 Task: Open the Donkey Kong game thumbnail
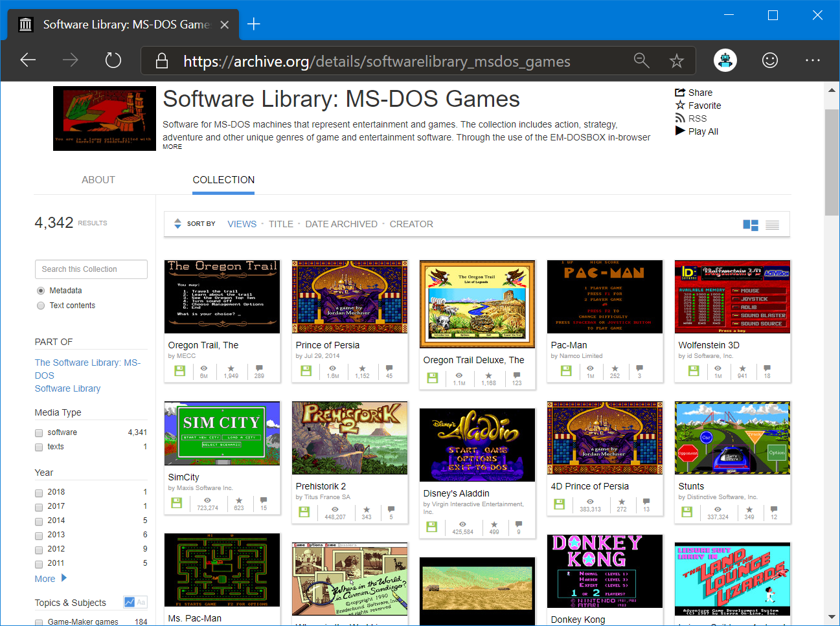pyautogui.click(x=605, y=571)
